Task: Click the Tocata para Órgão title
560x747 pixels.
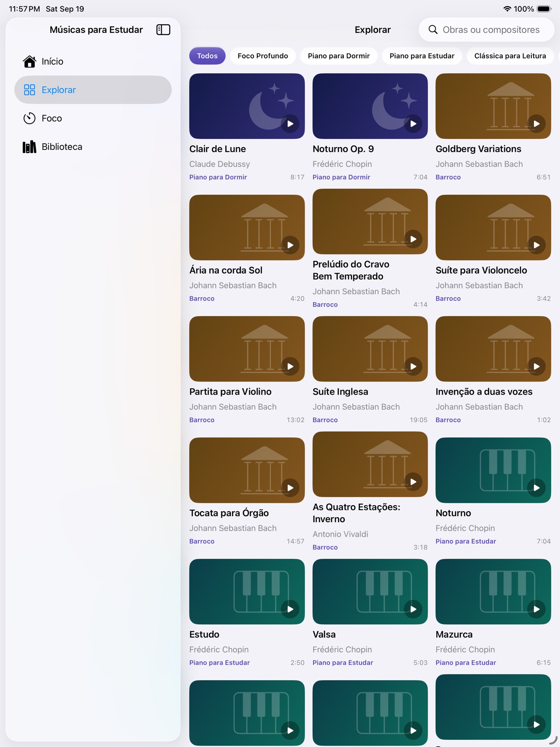Action: (229, 513)
